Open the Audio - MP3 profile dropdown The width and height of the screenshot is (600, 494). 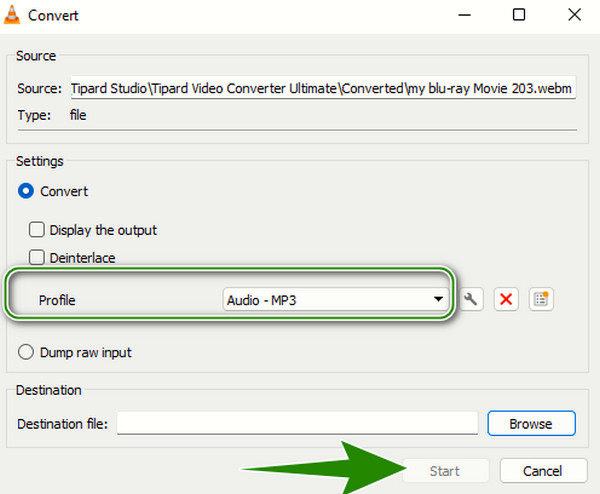click(336, 300)
